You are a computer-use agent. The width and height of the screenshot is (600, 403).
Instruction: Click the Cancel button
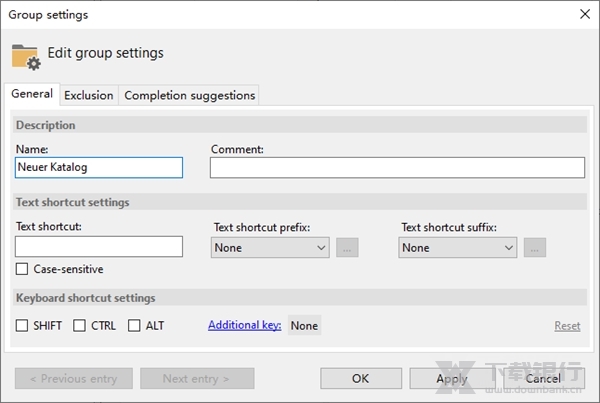click(x=542, y=379)
